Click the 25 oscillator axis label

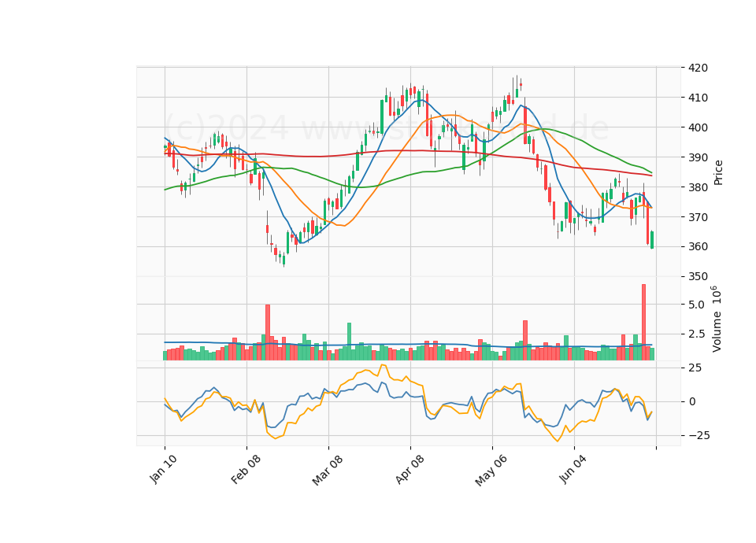tap(695, 368)
